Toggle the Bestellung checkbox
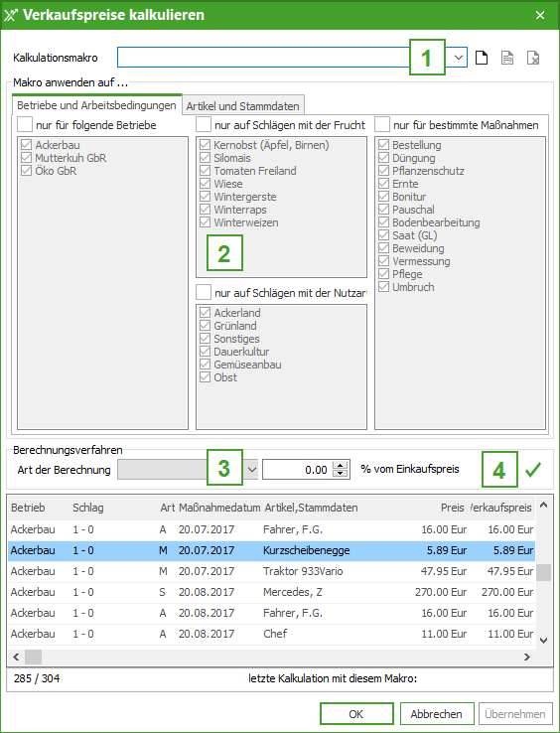Screen dimensions: 560x733 (383, 144)
